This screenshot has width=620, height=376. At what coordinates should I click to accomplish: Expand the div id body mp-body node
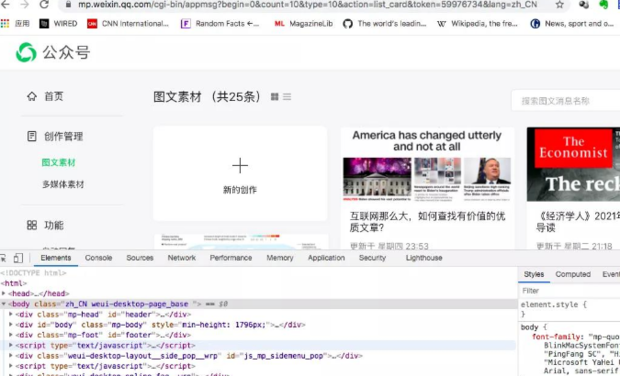tap(11, 324)
